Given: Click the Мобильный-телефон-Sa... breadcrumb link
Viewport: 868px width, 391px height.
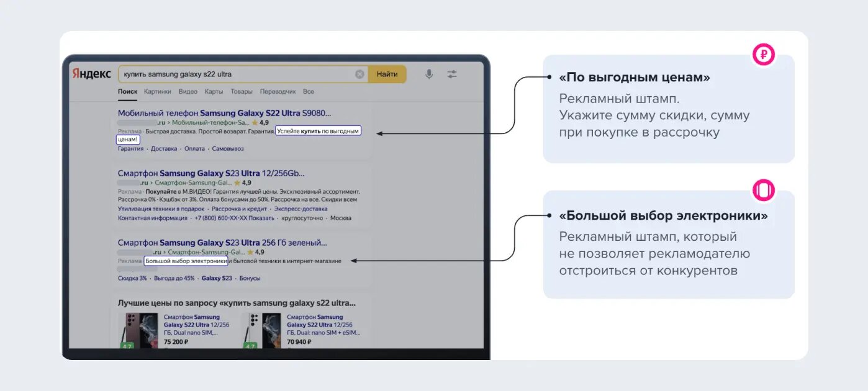Looking at the screenshot, I should point(210,123).
